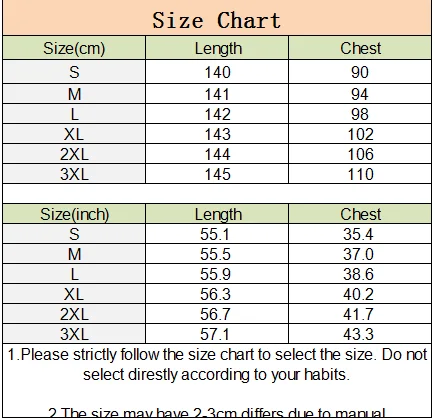Click the Size Chart title
The image size is (435, 420).
[217, 21]
